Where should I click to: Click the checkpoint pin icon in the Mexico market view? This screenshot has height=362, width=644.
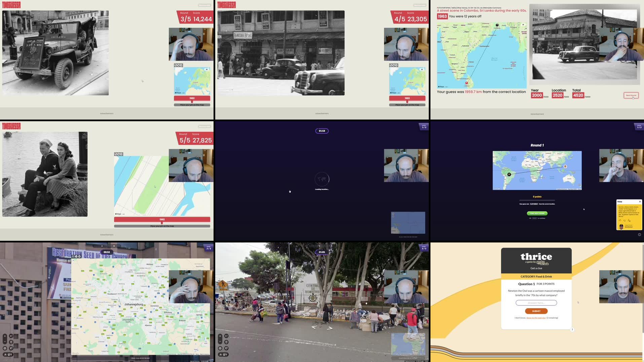pos(226,342)
